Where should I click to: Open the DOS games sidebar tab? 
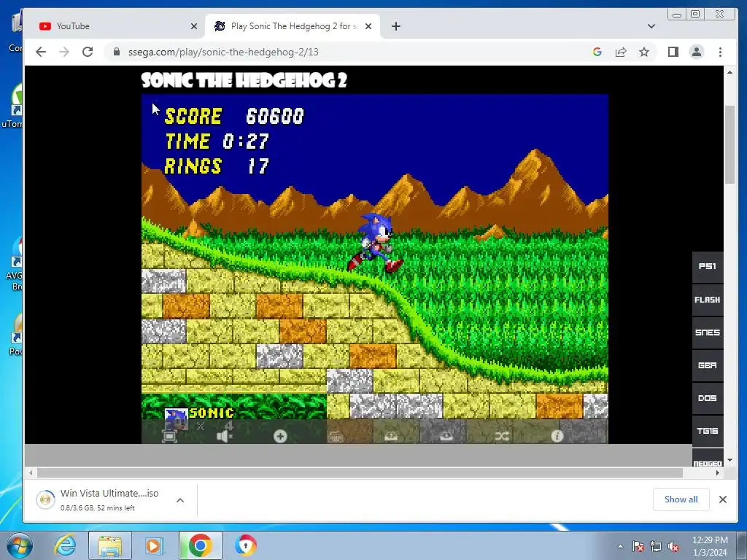pos(708,398)
